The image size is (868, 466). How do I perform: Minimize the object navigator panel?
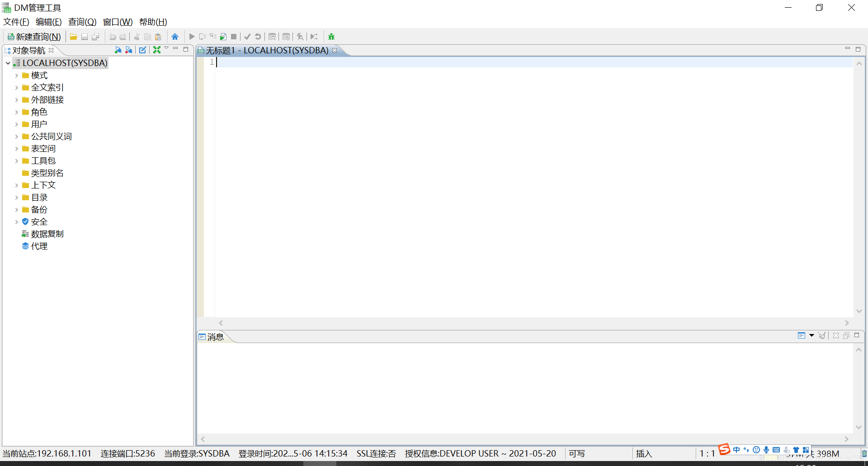point(175,49)
